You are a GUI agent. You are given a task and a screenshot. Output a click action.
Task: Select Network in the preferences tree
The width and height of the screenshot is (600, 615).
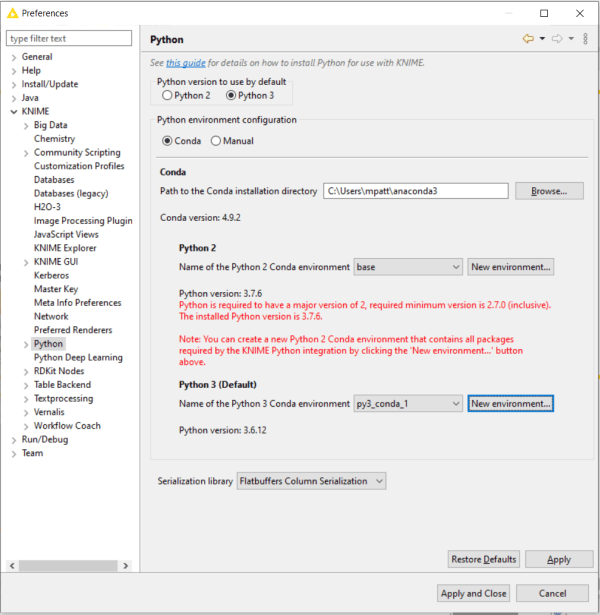point(51,316)
